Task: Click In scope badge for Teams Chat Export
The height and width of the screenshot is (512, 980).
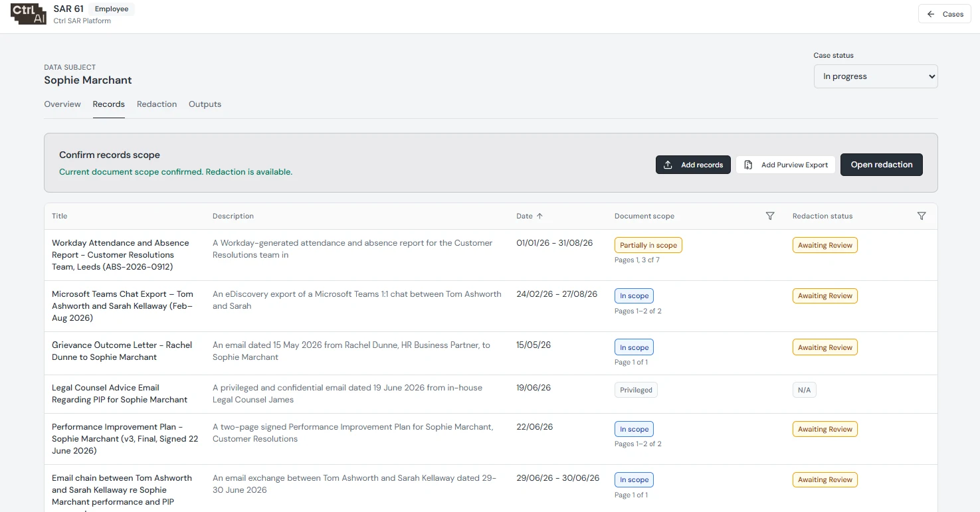Action: click(x=634, y=296)
